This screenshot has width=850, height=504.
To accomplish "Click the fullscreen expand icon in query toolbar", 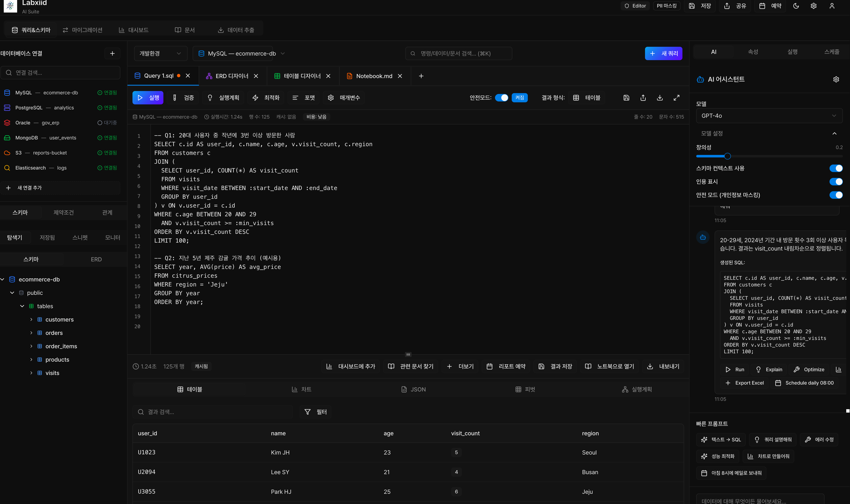I will pyautogui.click(x=676, y=98).
